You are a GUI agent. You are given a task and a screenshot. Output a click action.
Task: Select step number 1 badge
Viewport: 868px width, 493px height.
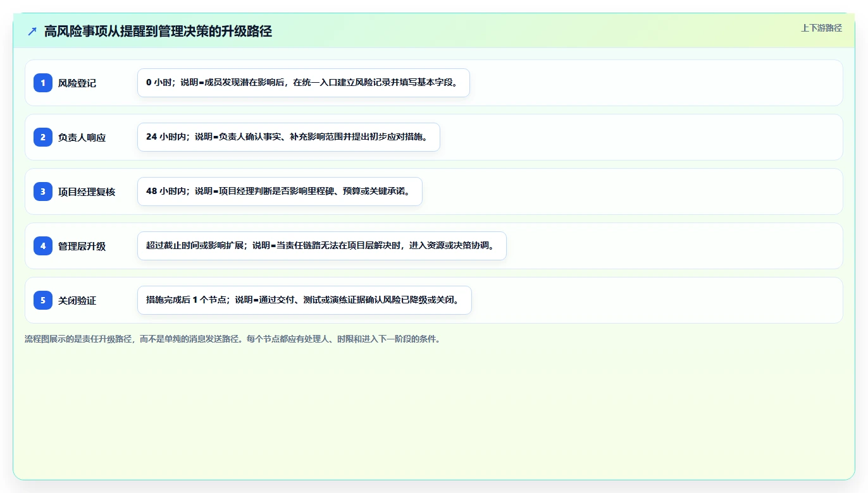[43, 83]
